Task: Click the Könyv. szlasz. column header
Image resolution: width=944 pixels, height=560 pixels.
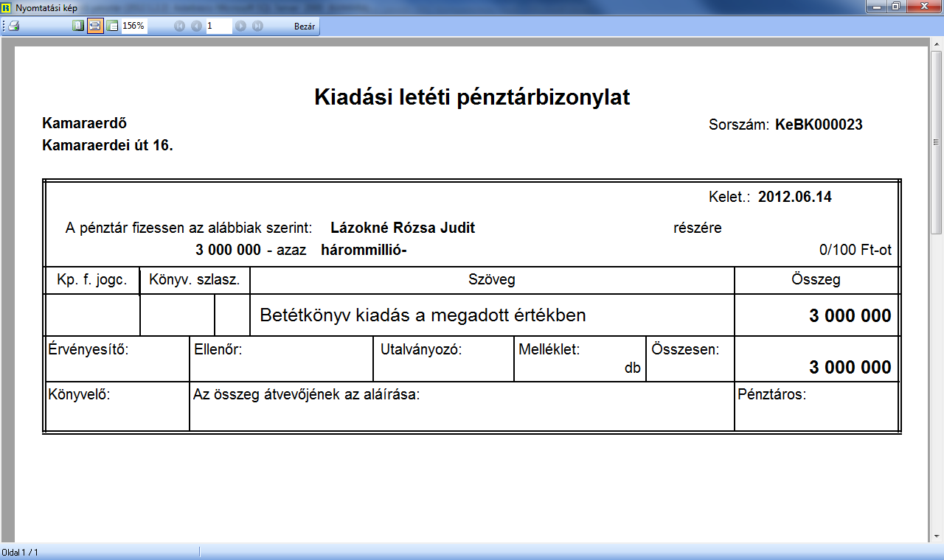Action: pyautogui.click(x=195, y=279)
